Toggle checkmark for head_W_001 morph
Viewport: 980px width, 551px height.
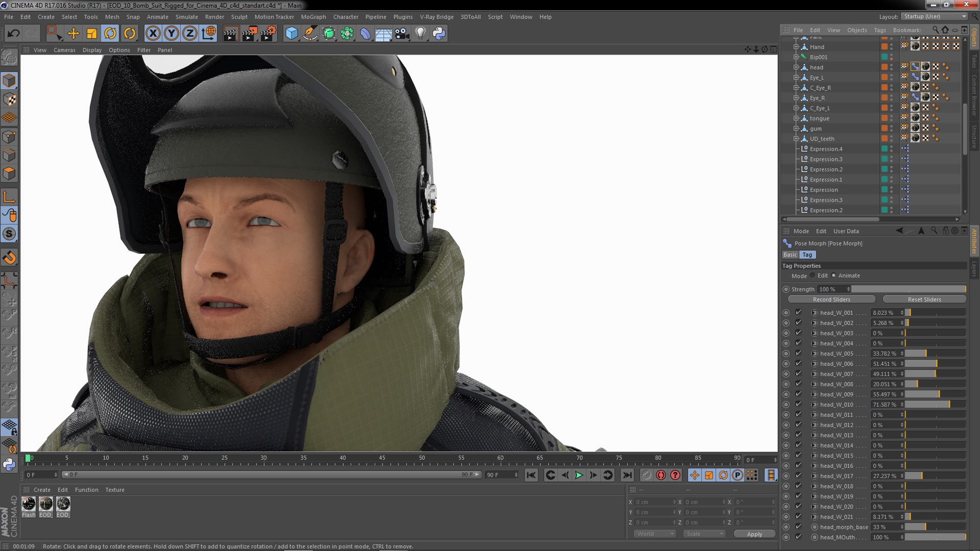(798, 313)
